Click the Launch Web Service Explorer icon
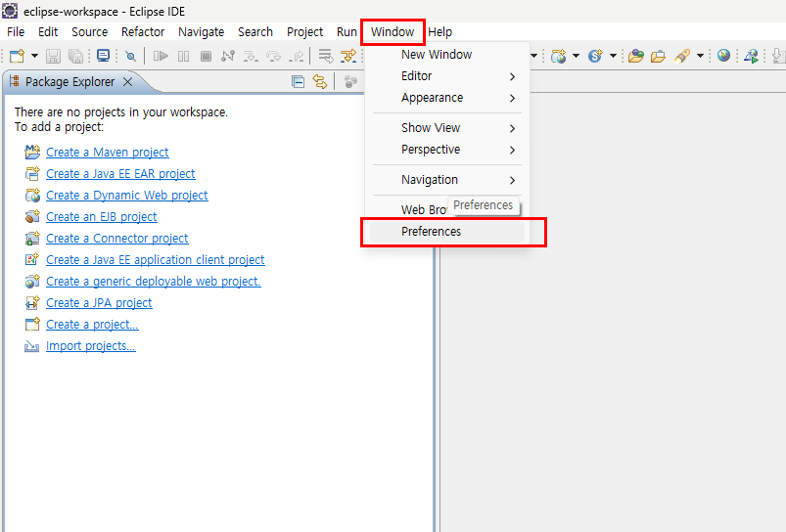 751,56
